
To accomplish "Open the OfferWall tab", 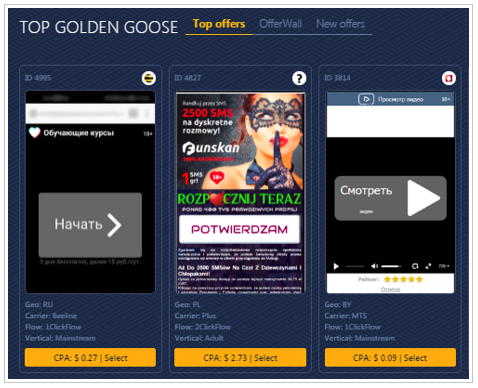I will point(281,24).
